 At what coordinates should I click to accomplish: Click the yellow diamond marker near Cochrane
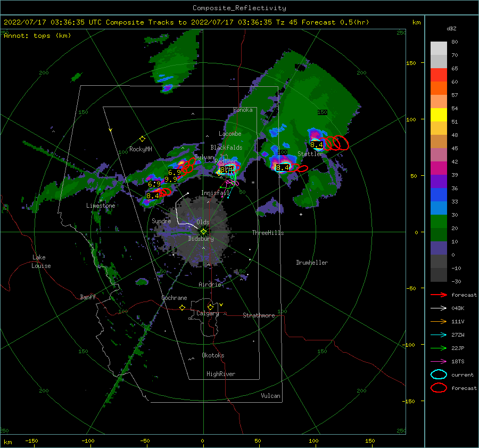point(183,307)
